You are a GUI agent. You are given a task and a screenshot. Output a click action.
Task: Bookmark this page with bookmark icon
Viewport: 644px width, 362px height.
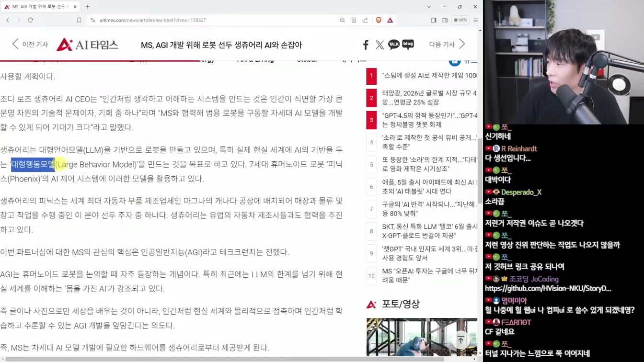[x=79, y=20]
